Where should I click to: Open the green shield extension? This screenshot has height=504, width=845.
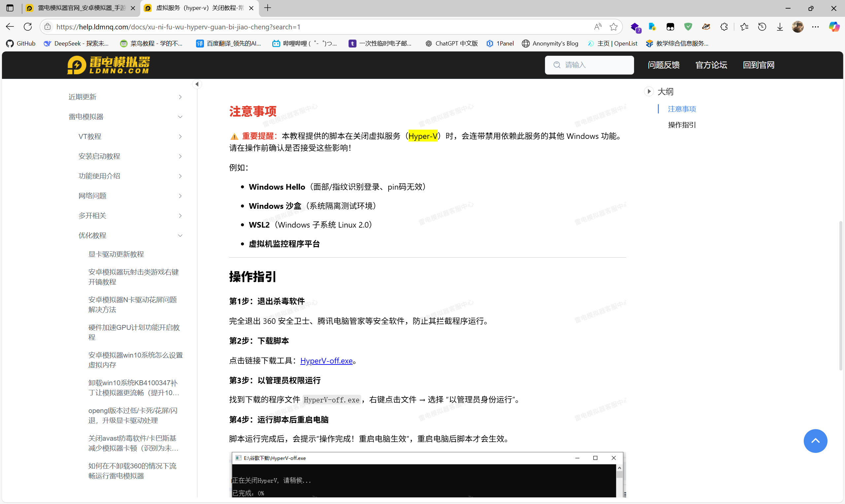(x=688, y=27)
